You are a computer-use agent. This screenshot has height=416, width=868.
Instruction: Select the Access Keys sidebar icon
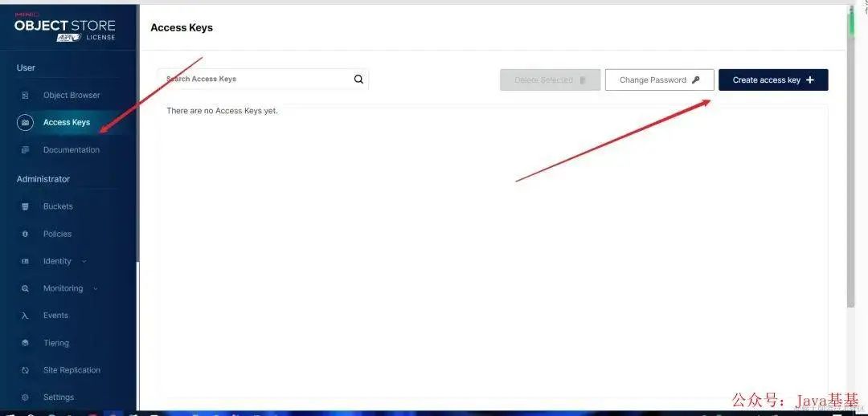(25, 122)
